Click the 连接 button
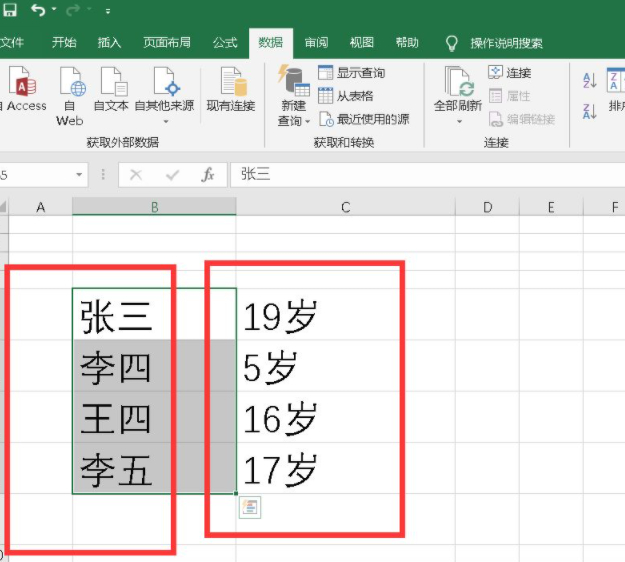 click(509, 73)
